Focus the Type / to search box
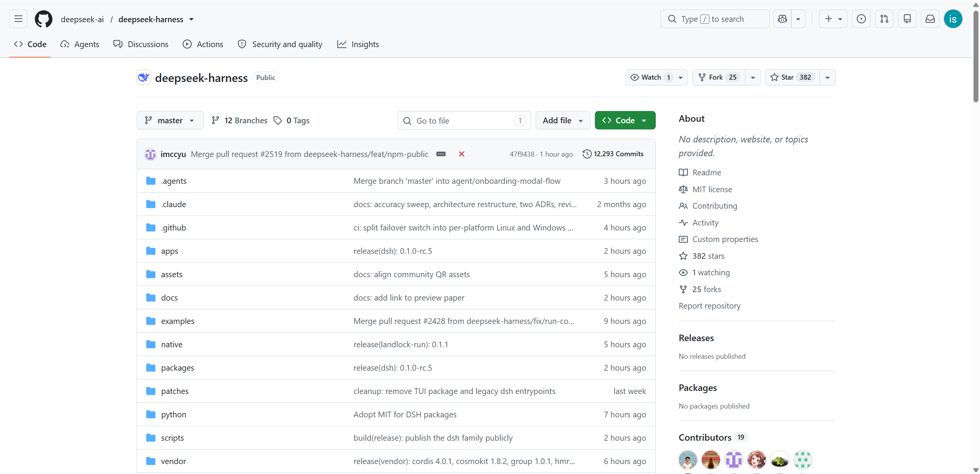980x474 pixels. (715, 19)
